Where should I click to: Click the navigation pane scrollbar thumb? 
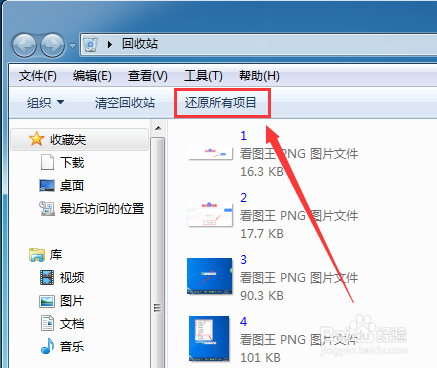[x=158, y=253]
